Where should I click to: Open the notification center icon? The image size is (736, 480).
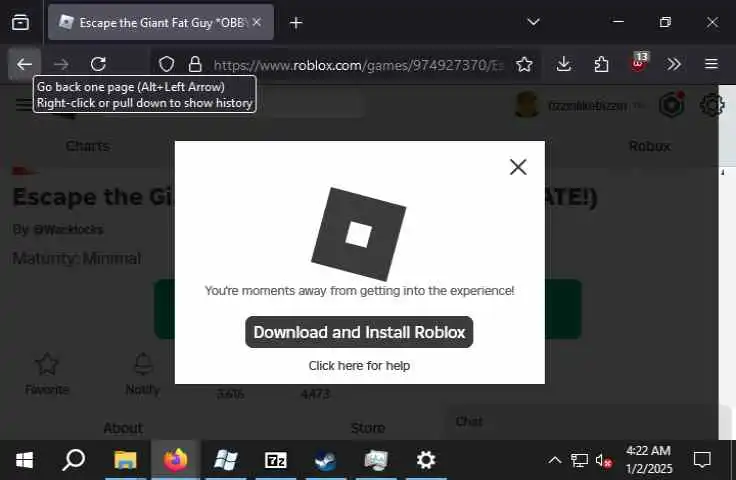702,460
